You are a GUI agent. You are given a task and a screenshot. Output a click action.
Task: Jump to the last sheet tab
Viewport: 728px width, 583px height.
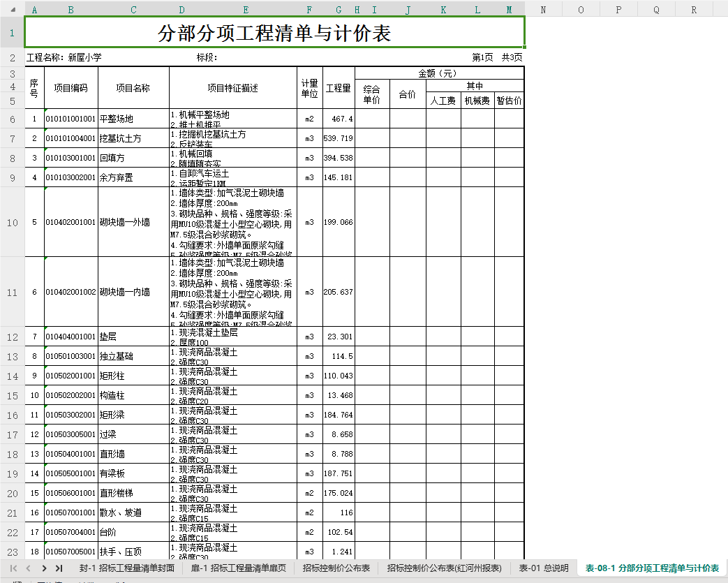59,568
